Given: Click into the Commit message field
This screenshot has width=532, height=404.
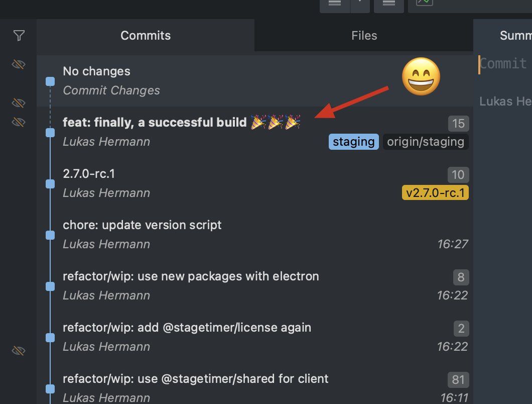Looking at the screenshot, I should [504, 64].
